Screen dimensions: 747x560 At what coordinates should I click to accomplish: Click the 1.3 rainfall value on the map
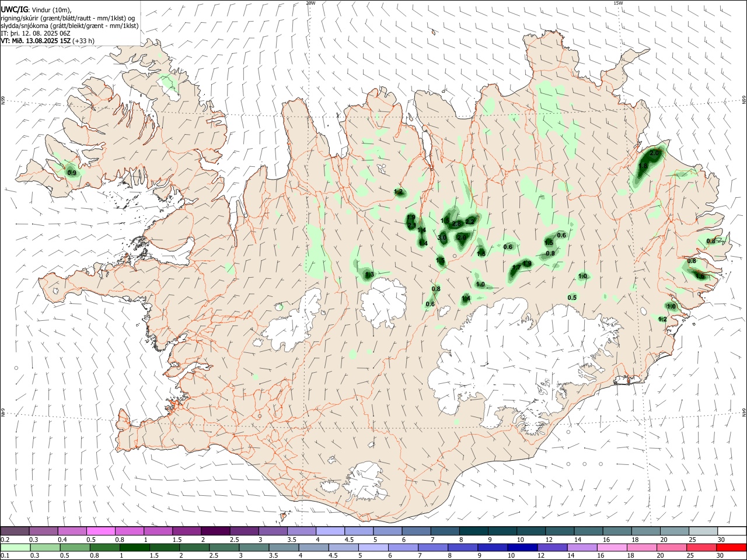[x=369, y=274]
